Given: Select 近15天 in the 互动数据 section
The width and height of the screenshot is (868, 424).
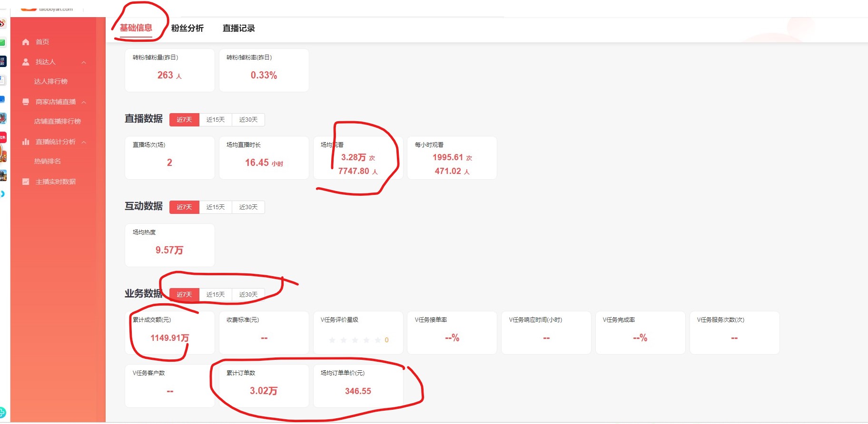Looking at the screenshot, I should (216, 207).
